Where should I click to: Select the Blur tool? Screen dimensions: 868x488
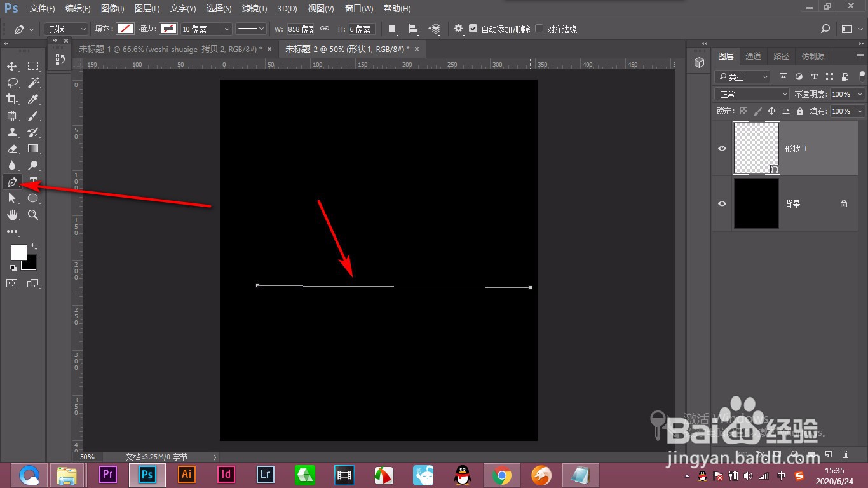coord(12,165)
